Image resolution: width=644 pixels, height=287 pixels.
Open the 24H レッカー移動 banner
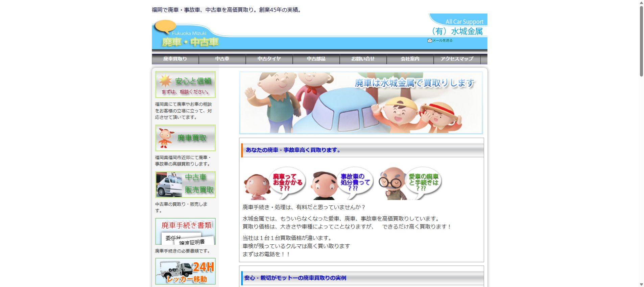click(x=185, y=271)
